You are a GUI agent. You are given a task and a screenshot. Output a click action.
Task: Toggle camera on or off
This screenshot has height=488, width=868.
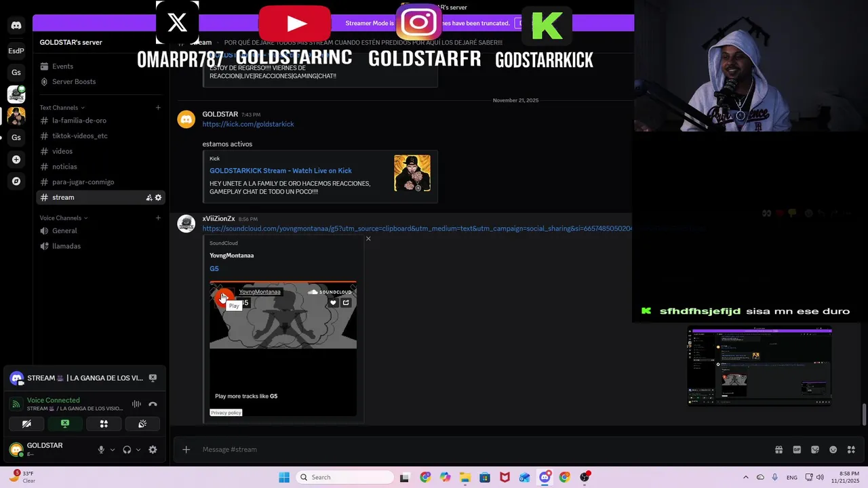pyautogui.click(x=26, y=424)
